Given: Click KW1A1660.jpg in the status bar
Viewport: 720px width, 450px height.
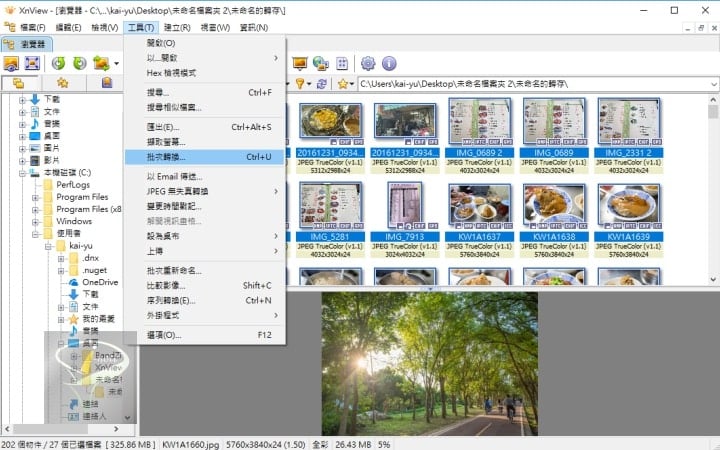Looking at the screenshot, I should pyautogui.click(x=191, y=444).
